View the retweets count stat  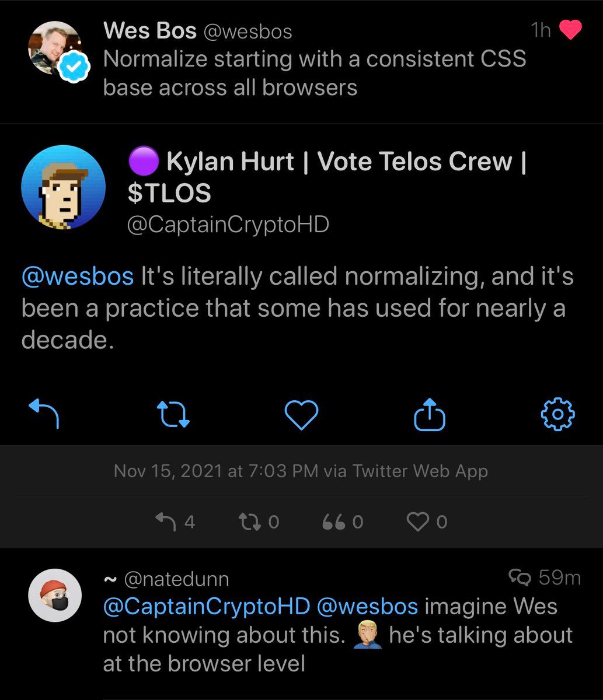(x=259, y=521)
